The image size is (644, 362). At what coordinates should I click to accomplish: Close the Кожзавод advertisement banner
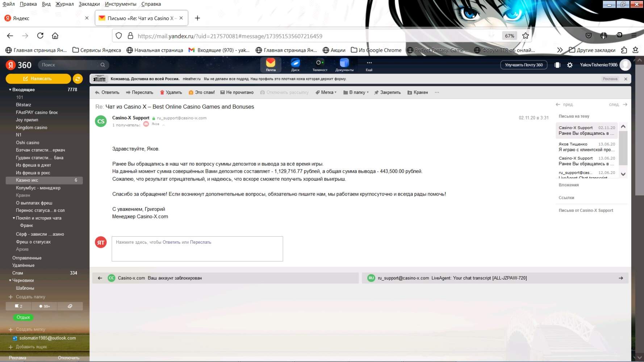[x=626, y=79]
